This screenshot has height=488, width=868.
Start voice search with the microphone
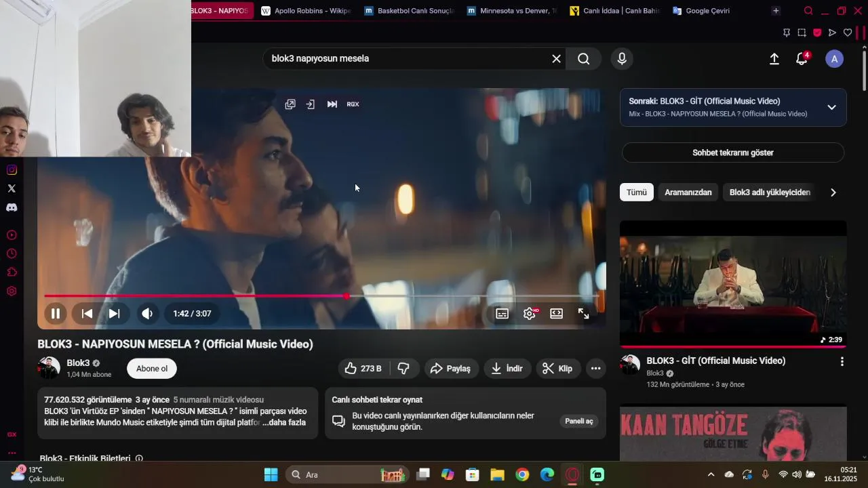(622, 59)
